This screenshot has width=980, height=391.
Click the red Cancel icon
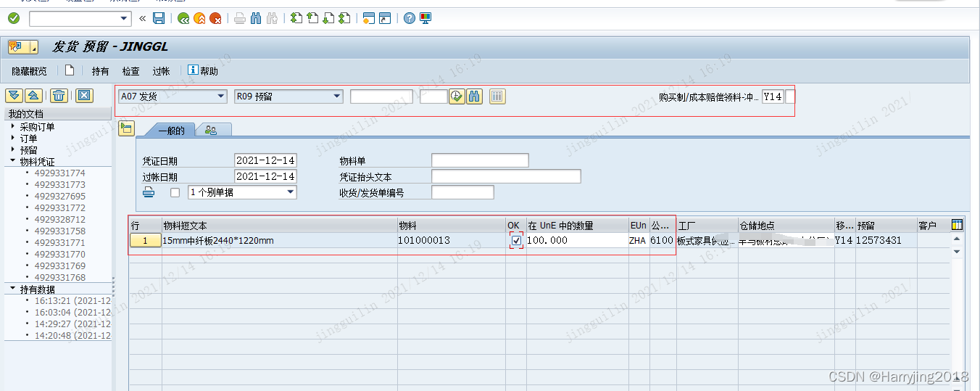(215, 18)
